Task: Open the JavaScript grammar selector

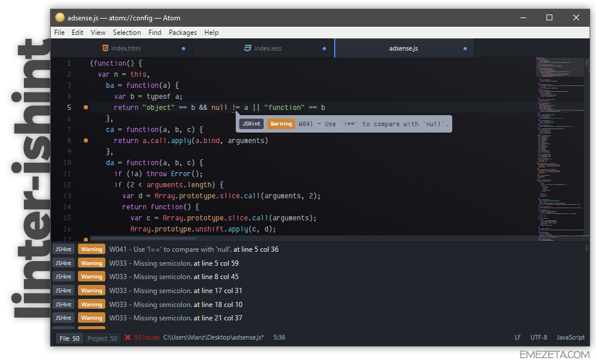Action: 570,337
